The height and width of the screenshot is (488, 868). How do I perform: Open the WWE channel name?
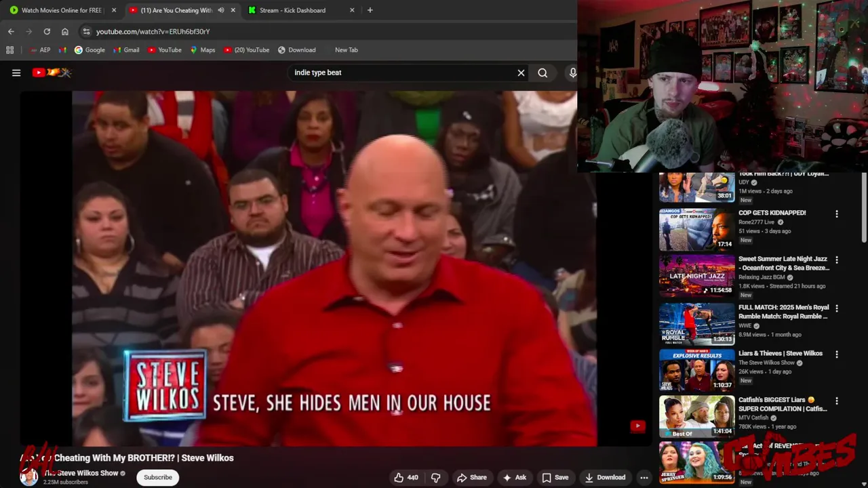(745, 325)
